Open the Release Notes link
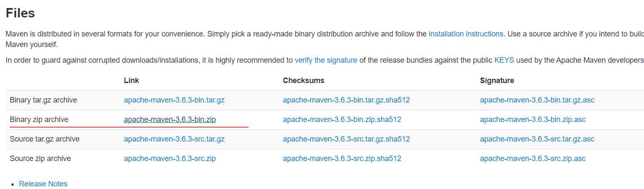The width and height of the screenshot is (644, 189). tap(43, 184)
